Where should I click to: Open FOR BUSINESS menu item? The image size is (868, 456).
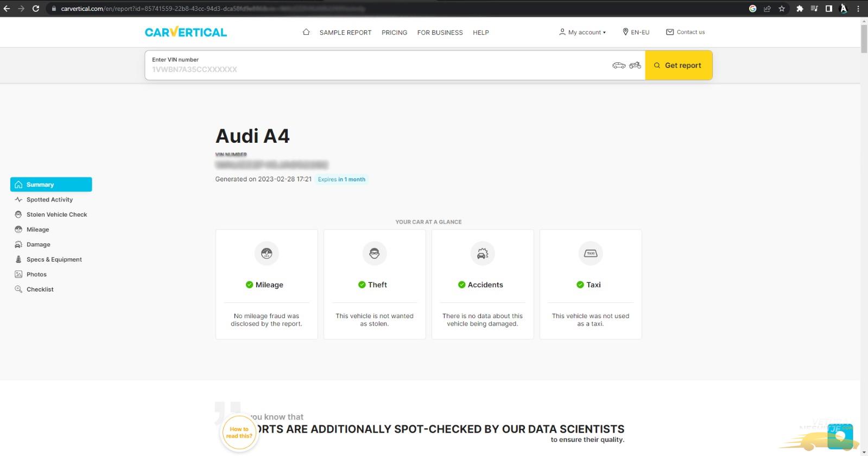(x=440, y=33)
